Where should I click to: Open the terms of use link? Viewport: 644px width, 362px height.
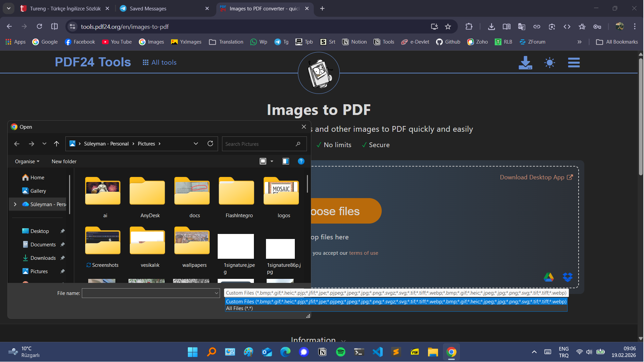tap(364, 253)
